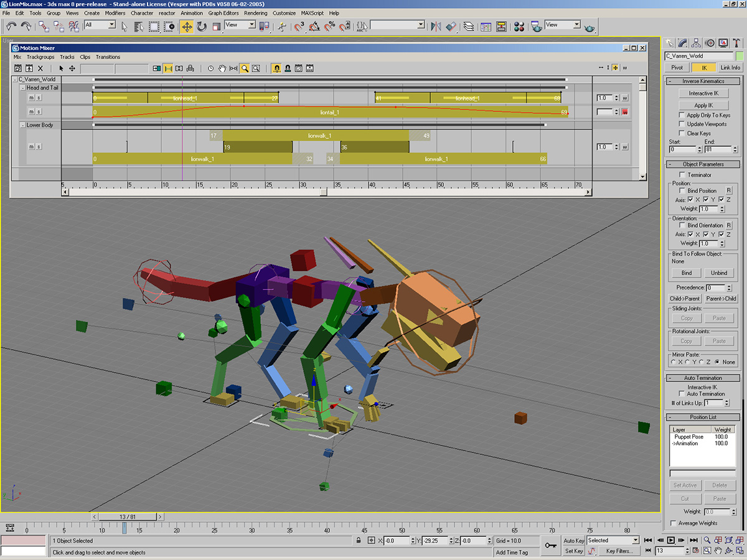Viewport: 747px width, 560px height.
Task: Activate the Zoom tool in Motion Mixer
Action: click(245, 68)
